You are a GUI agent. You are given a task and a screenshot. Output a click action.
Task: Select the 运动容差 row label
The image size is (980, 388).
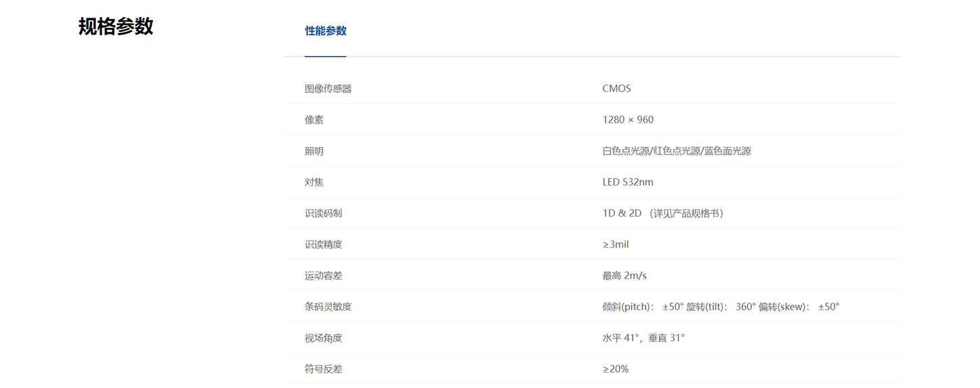pyautogui.click(x=323, y=276)
